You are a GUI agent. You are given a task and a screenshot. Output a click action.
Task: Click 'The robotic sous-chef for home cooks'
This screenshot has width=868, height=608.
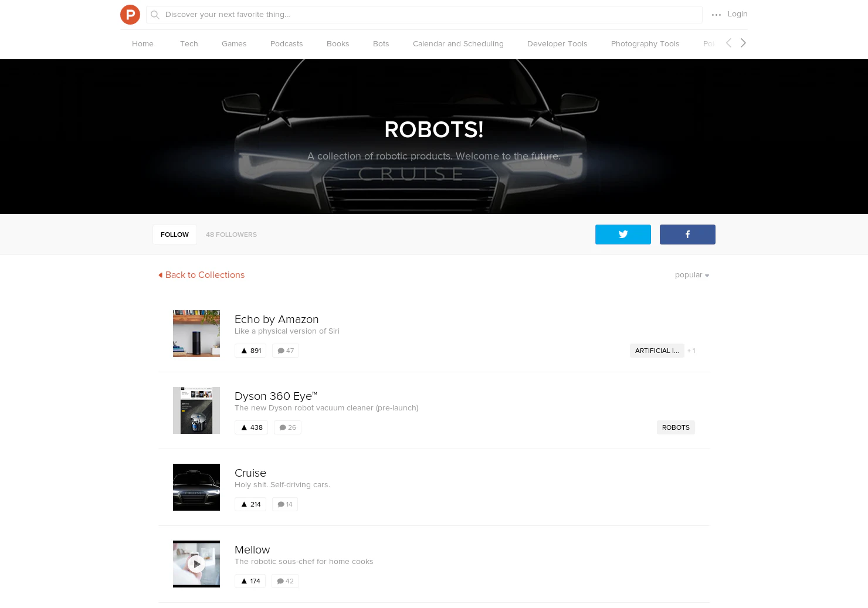tap(304, 562)
